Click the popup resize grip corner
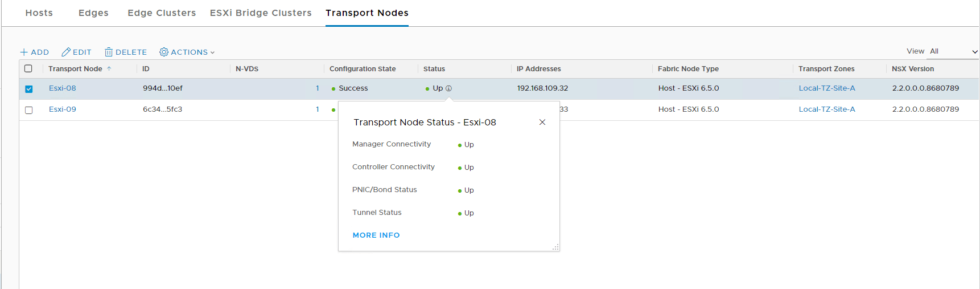Image resolution: width=980 pixels, height=289 pixels. click(x=555, y=247)
